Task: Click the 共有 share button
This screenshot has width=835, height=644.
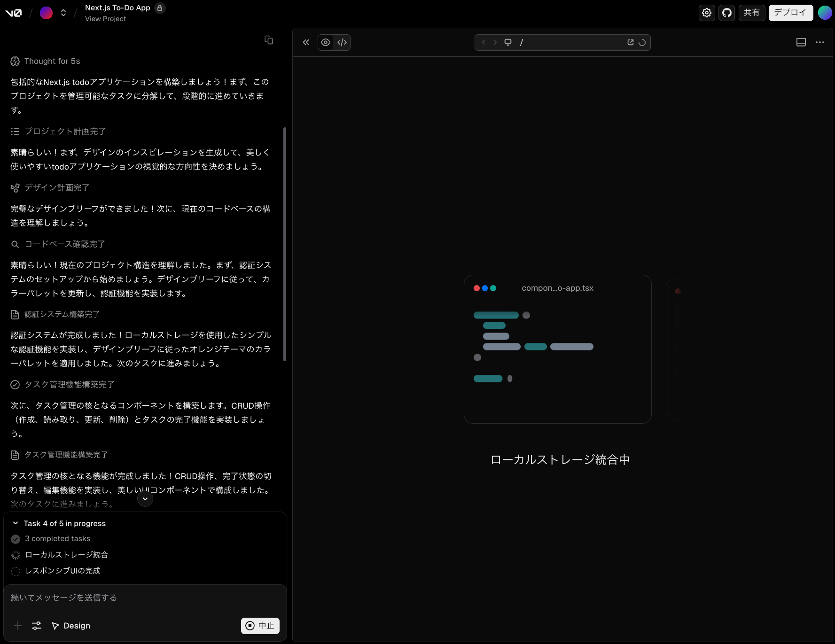Action: [752, 13]
